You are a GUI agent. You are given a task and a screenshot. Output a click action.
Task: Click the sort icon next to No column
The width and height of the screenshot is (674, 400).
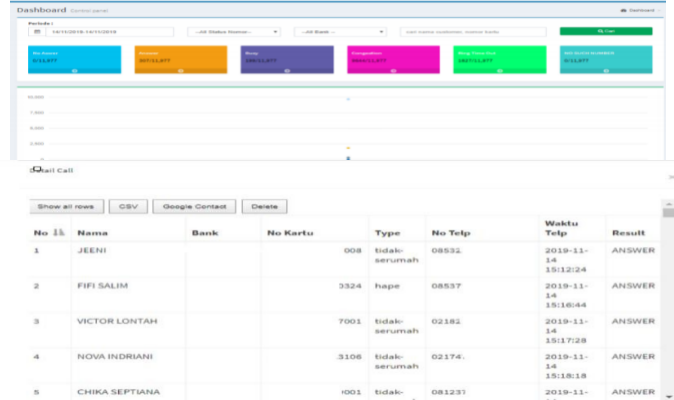pyautogui.click(x=58, y=232)
